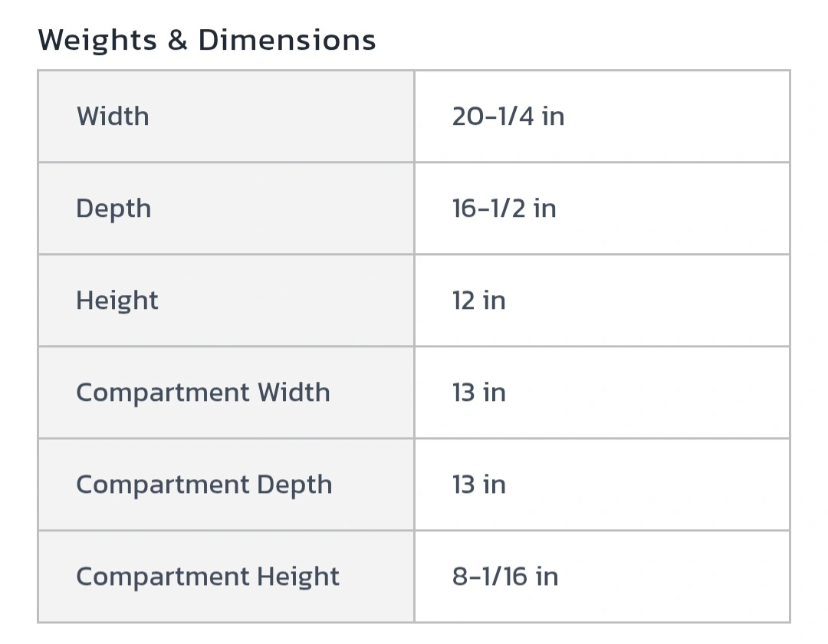The width and height of the screenshot is (828, 644).
Task: Click the word Compartment in Compartment Height row
Action: 163,577
